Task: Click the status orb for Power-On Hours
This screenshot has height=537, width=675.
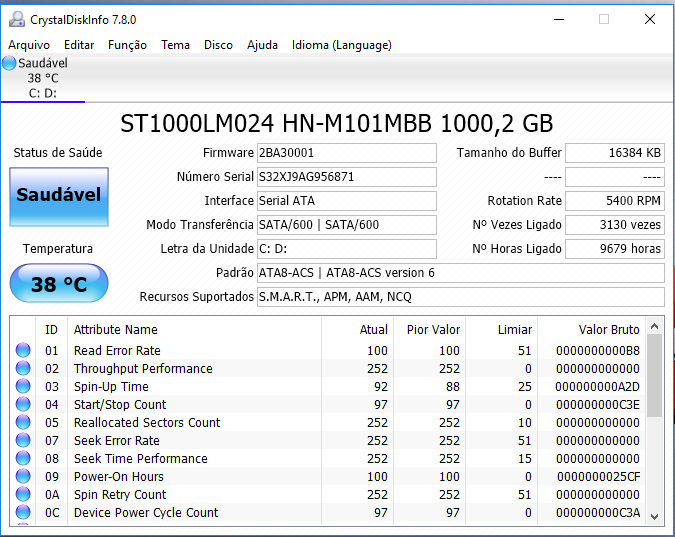Action: coord(23,477)
